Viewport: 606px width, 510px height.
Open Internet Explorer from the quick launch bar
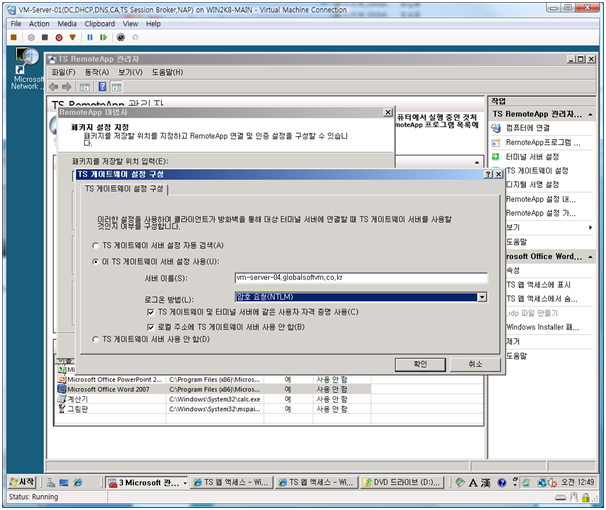(x=77, y=482)
